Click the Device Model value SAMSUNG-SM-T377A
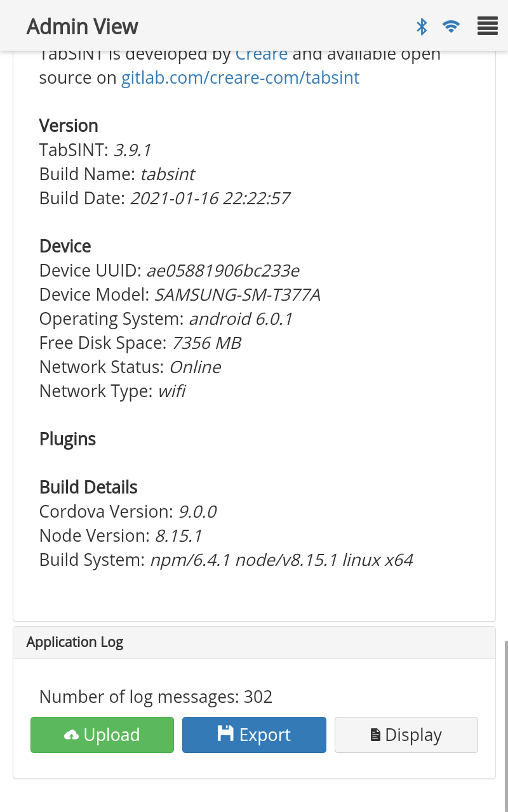This screenshot has width=508, height=812. coord(237,295)
